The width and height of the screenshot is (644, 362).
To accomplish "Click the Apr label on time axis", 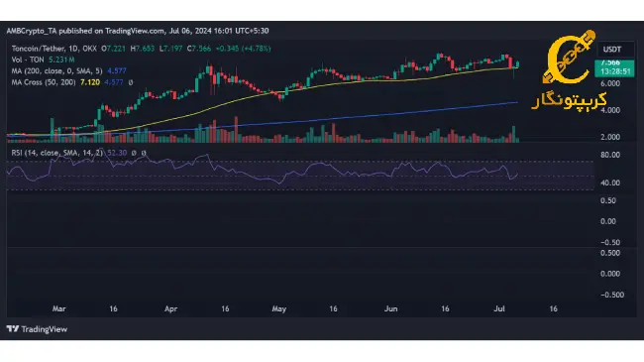I will (170, 308).
